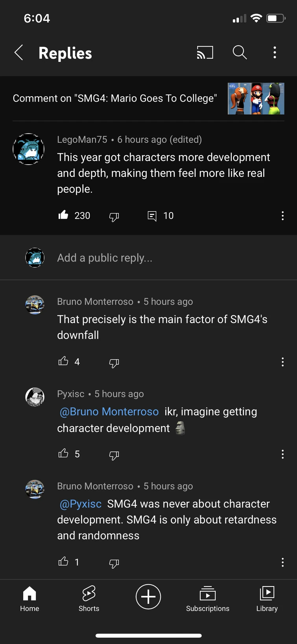This screenshot has width=297, height=644.
Task: Open options menu for LegoMan75's comment
Action: (x=282, y=215)
